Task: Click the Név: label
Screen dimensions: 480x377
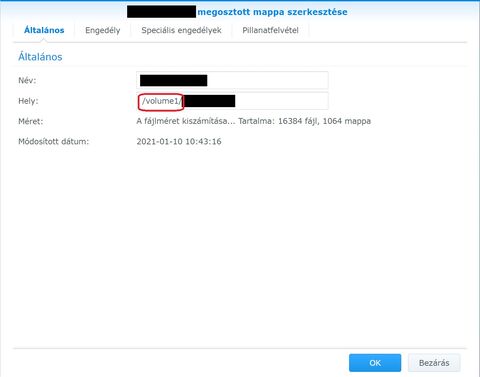Action: coord(27,80)
